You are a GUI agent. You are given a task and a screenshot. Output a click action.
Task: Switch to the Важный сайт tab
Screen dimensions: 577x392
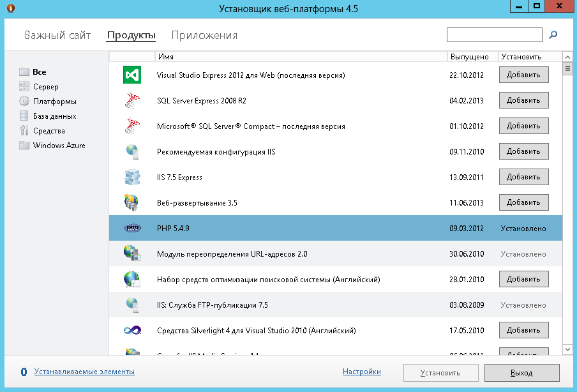pyautogui.click(x=57, y=36)
